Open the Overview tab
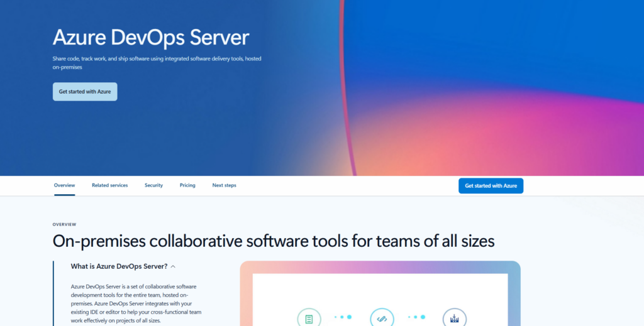This screenshot has width=644, height=326. click(x=64, y=185)
